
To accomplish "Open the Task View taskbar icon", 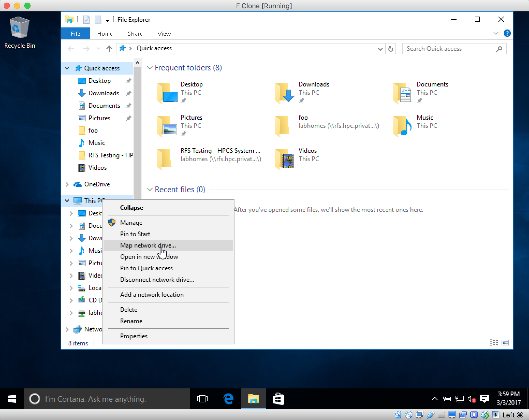I will pyautogui.click(x=202, y=399).
